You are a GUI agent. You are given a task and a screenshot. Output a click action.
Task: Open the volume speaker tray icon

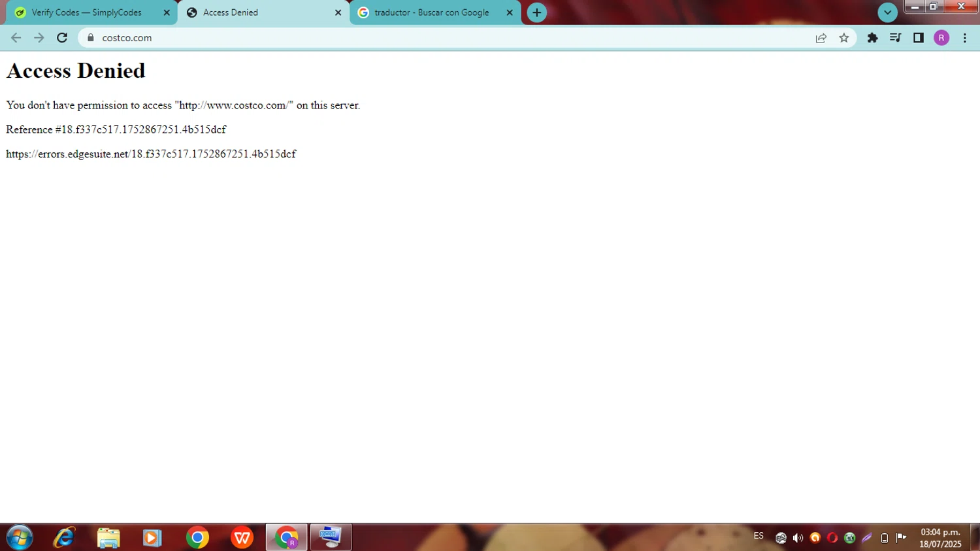click(x=798, y=538)
